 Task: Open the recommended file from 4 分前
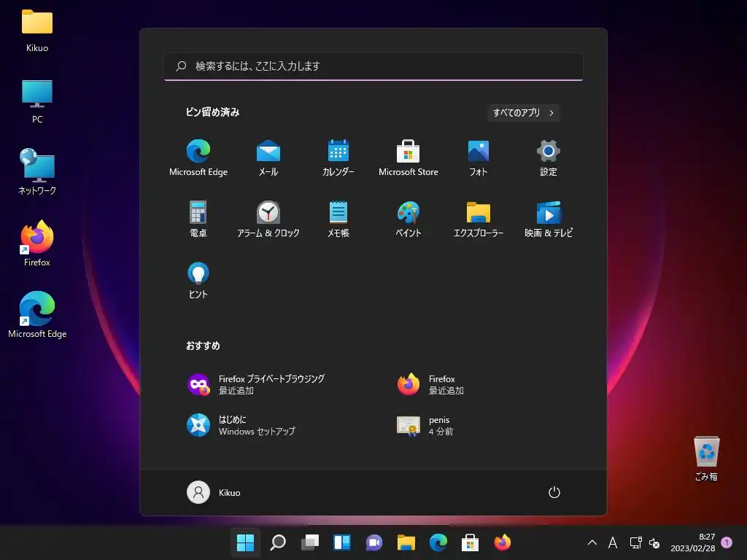pyautogui.click(x=425, y=425)
